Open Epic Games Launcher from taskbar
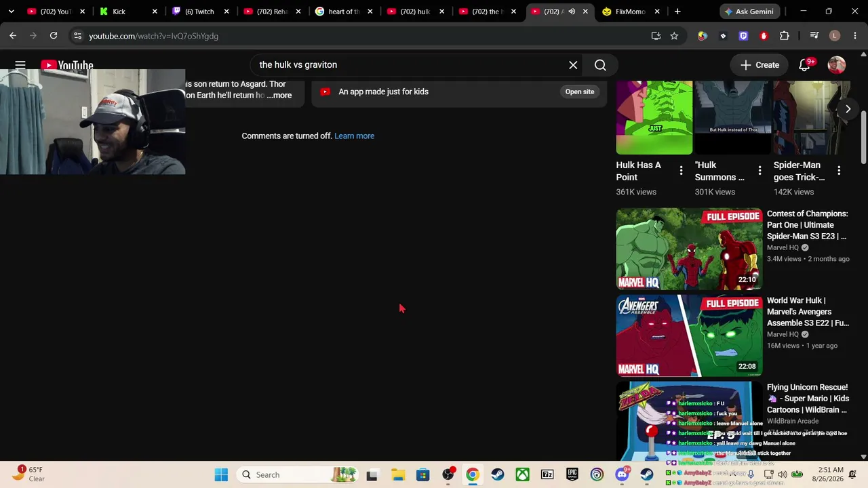The height and width of the screenshot is (488, 868). click(572, 475)
